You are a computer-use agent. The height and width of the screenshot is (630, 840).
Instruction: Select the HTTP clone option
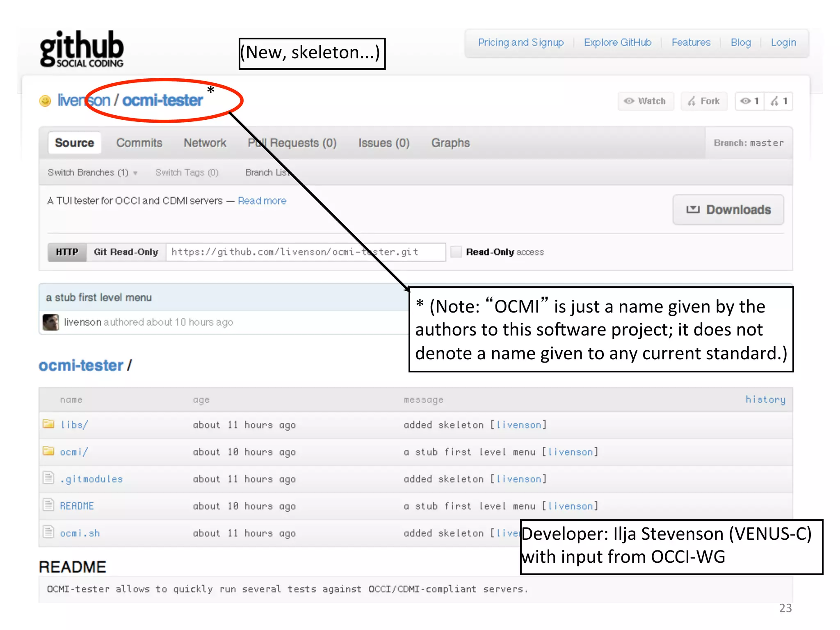[x=67, y=252]
